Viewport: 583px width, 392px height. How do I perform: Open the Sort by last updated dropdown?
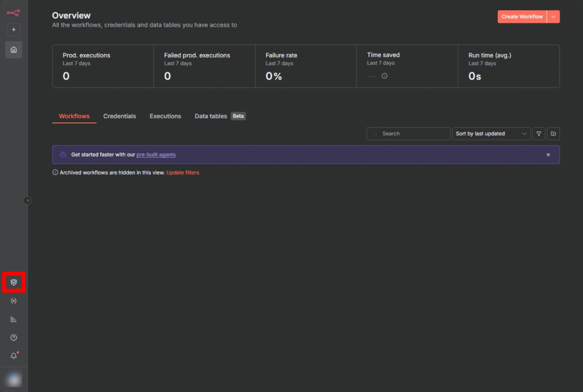pos(491,134)
